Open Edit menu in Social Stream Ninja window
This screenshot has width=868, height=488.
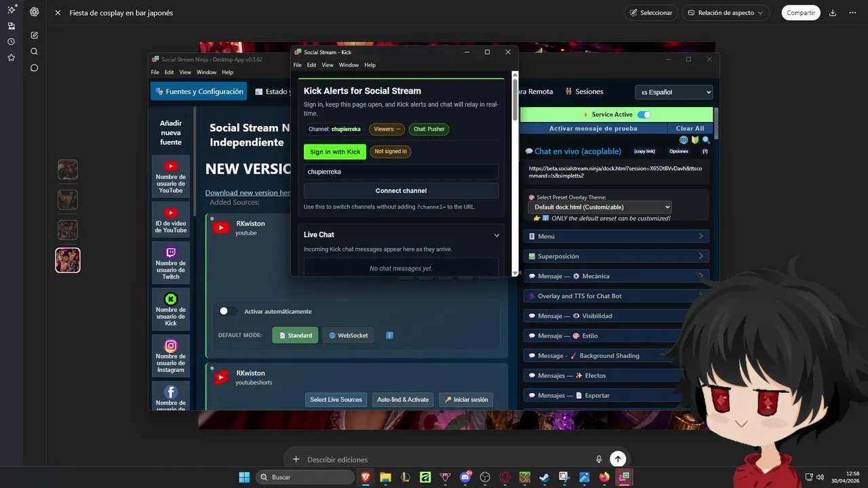[169, 73]
